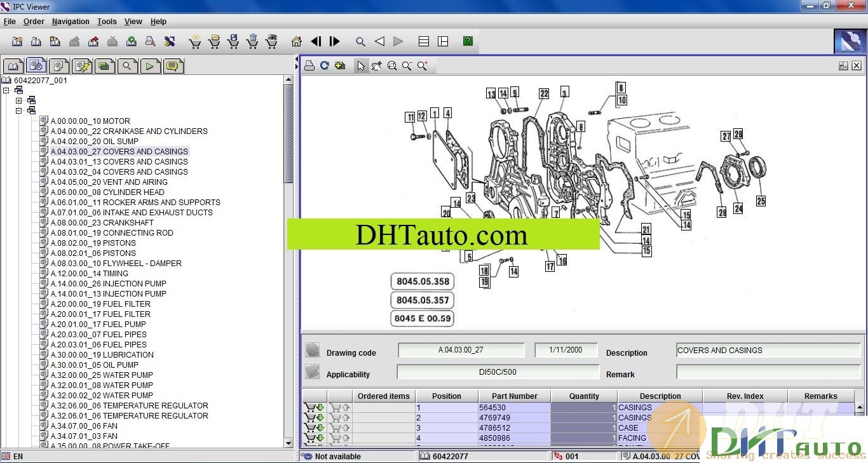
Task: Add part 564530 to cart with the green arrow cart icon
Action: tap(315, 408)
